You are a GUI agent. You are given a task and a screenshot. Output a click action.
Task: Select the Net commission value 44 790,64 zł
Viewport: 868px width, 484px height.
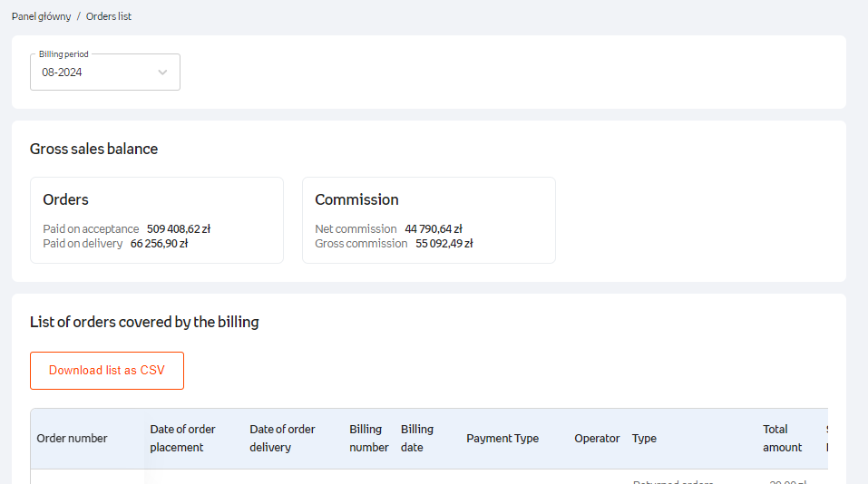(x=434, y=229)
